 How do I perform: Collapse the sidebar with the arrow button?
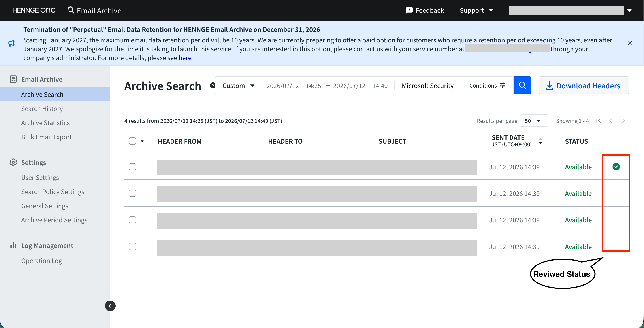pyautogui.click(x=110, y=306)
